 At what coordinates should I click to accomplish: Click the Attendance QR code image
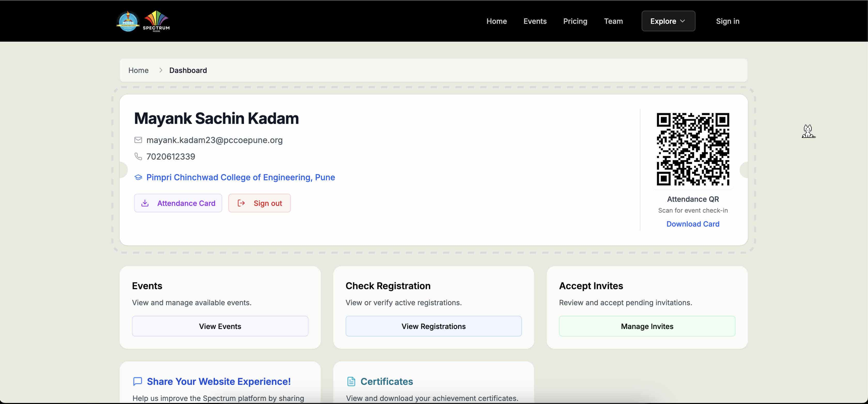coord(693,149)
